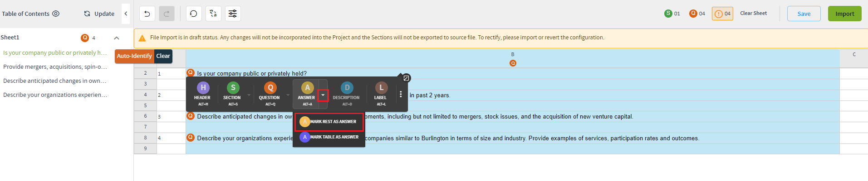Screen dimensions: 868x181
Task: Click cell text 'in past 2 years.'
Action: point(430,95)
